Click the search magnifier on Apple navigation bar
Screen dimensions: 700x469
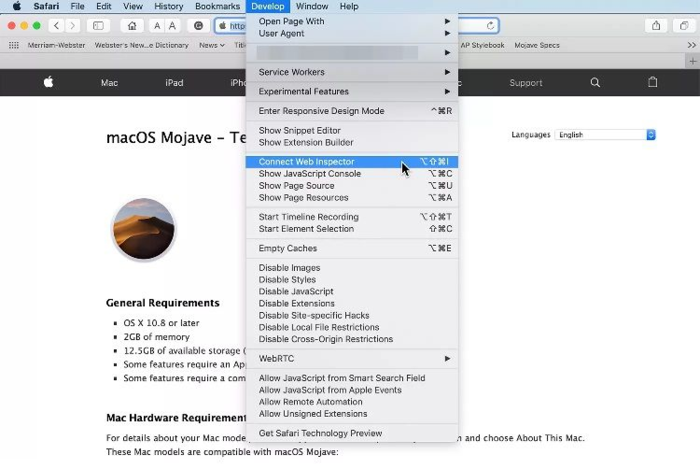(x=596, y=83)
